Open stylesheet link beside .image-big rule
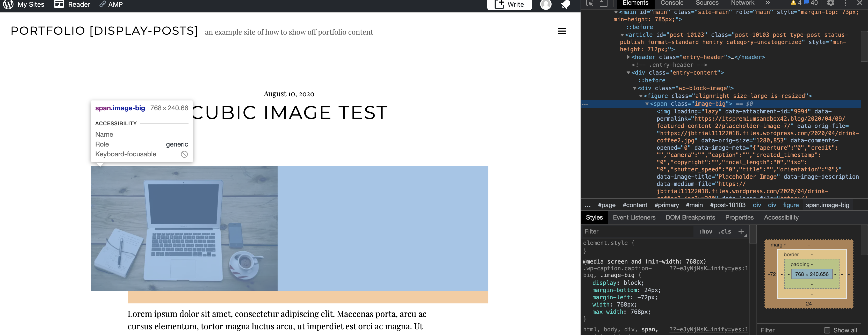Screen dimensions: 868x335 (708, 268)
